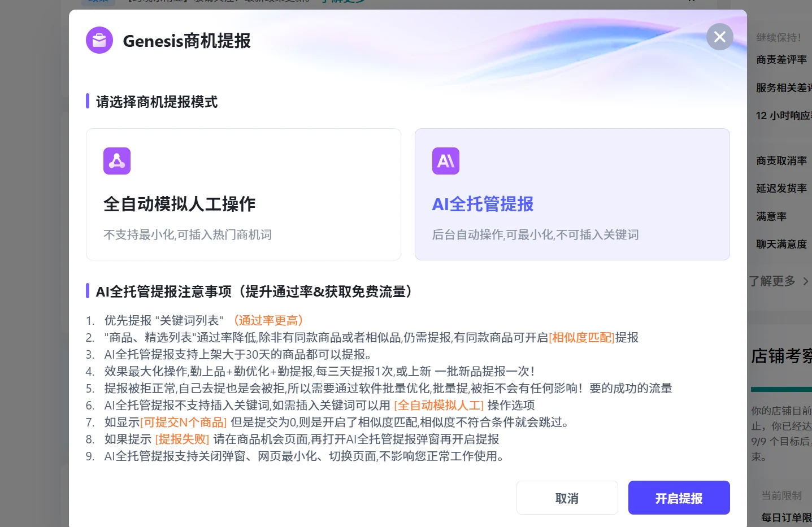
Task: Click the Genesis briefcase logo icon
Action: point(99,40)
